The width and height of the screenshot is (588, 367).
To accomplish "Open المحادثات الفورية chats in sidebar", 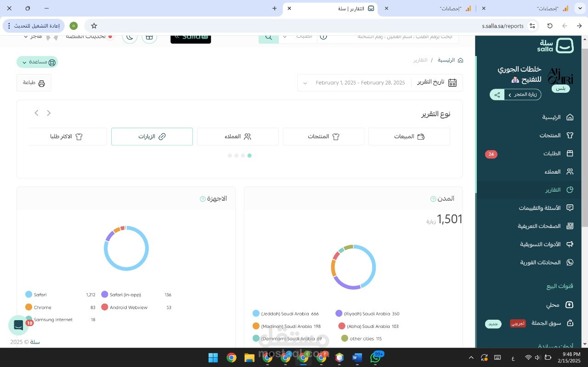I will click(x=547, y=262).
